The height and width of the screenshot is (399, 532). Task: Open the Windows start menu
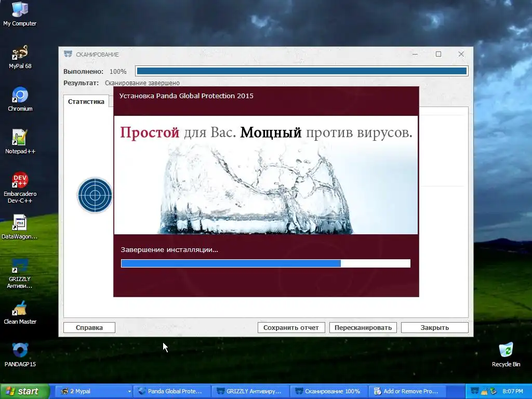[x=25, y=391]
